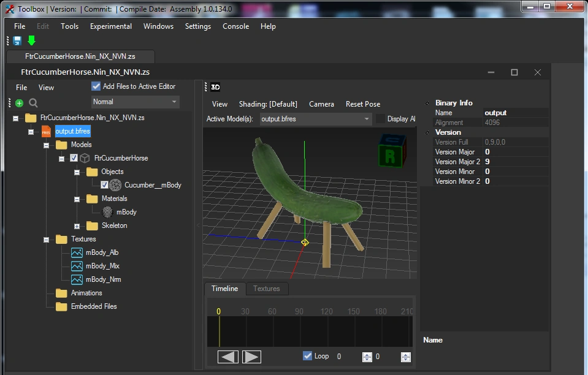The width and height of the screenshot is (588, 375).
Task: Click the blue save disk icon
Action: 17,41
